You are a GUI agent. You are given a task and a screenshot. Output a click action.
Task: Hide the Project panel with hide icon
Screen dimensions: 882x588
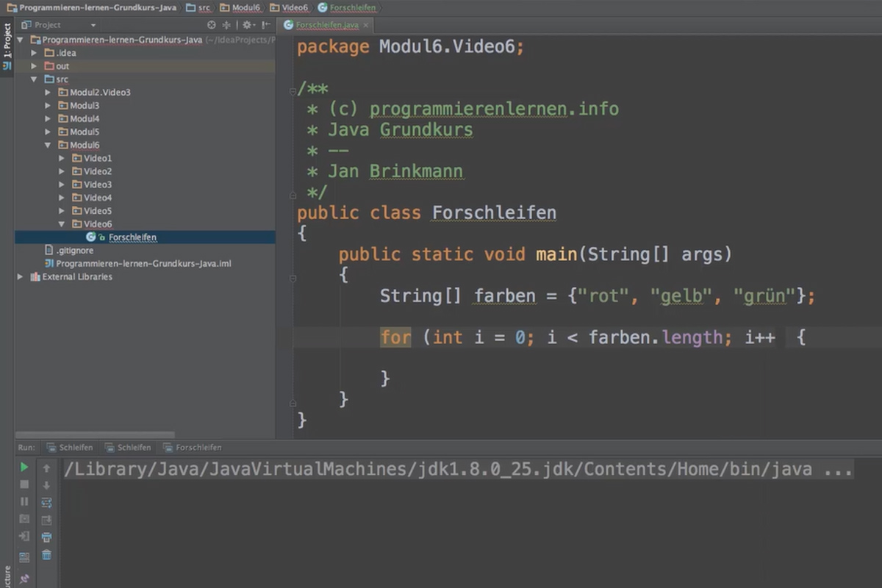[x=265, y=25]
